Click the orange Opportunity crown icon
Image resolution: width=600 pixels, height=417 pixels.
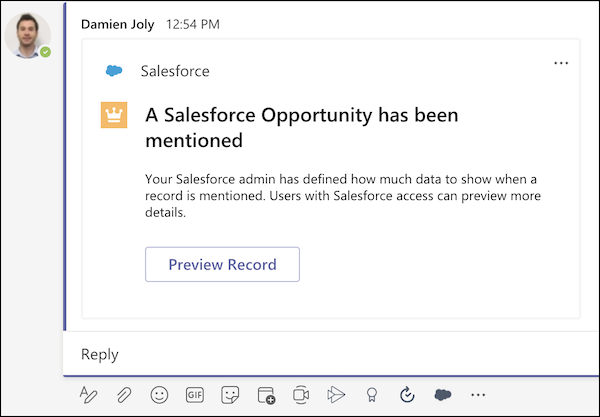[x=114, y=115]
